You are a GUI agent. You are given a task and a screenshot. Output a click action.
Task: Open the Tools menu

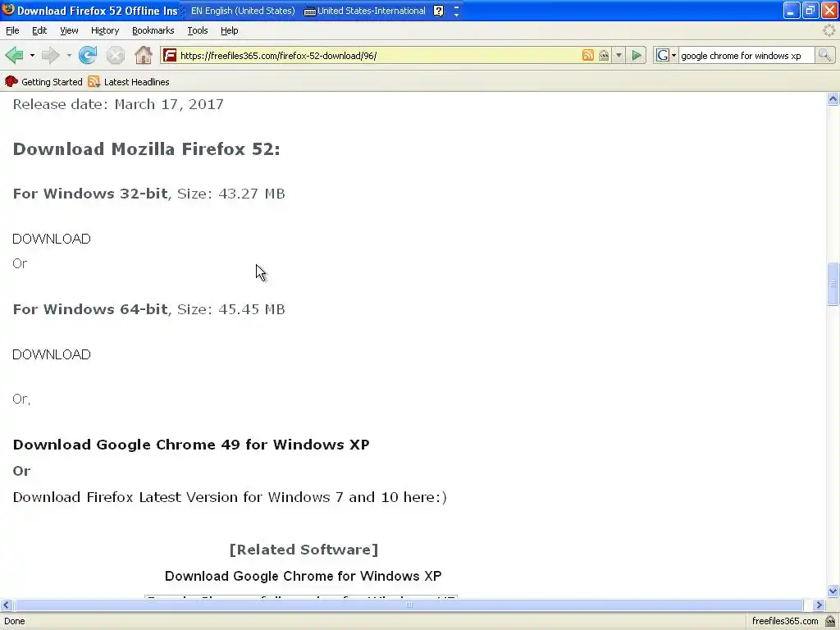[197, 30]
